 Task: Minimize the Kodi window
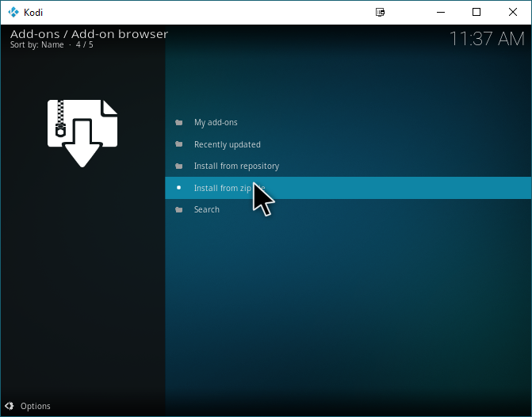[441, 12]
